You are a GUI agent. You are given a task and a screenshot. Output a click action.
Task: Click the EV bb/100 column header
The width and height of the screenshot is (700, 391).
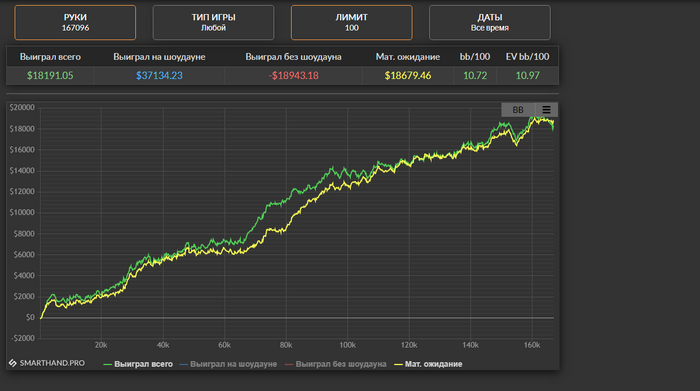(x=528, y=57)
